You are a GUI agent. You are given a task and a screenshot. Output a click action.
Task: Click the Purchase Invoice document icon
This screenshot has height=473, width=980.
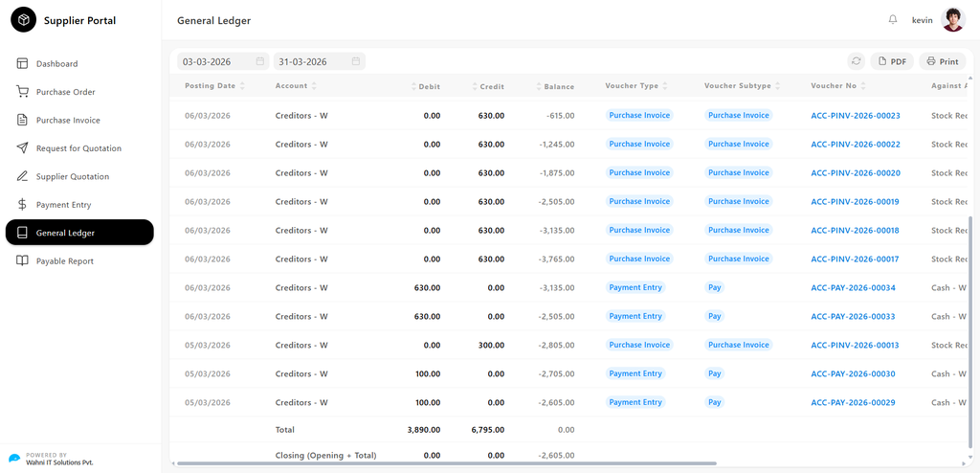(23, 120)
